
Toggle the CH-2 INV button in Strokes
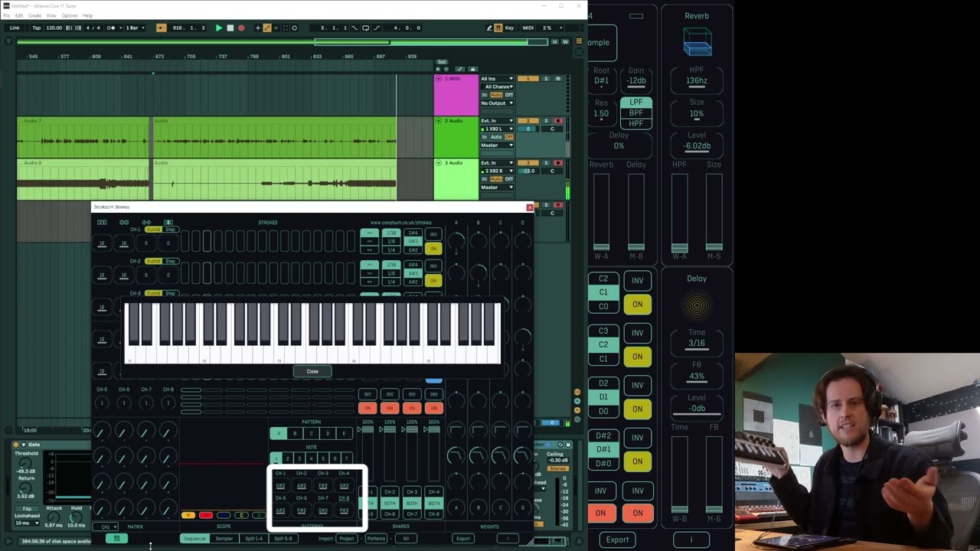tap(433, 266)
